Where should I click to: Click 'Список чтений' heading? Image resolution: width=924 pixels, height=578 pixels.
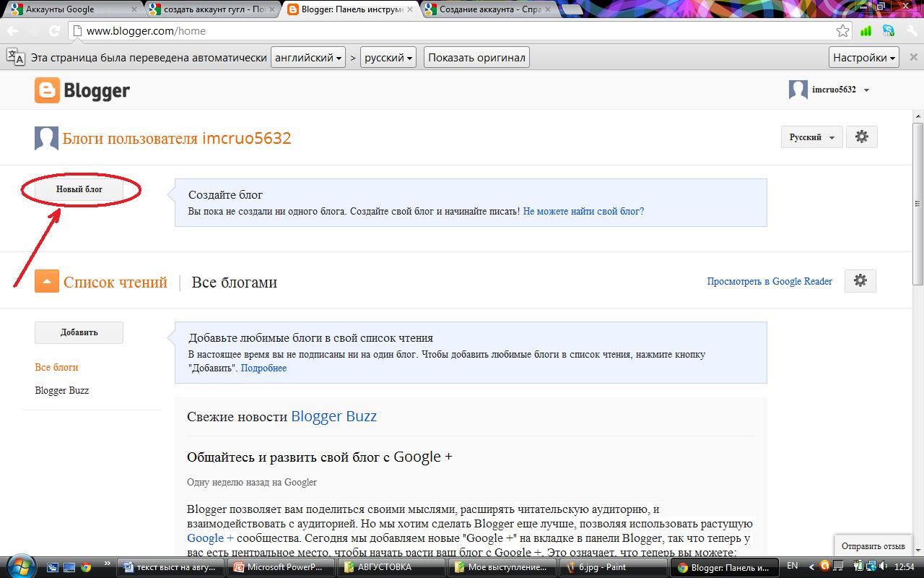click(x=115, y=282)
